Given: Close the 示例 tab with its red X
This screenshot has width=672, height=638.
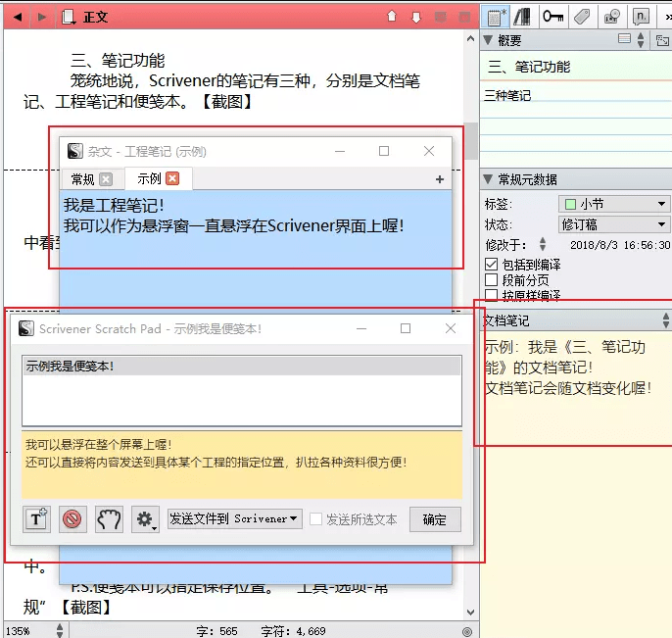Looking at the screenshot, I should 172,178.
